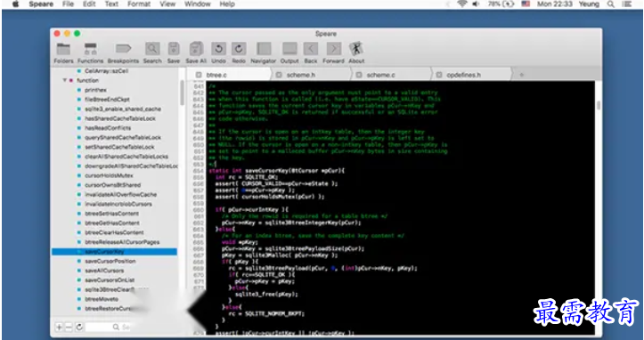644x340 pixels.
Task: Select cursorOwnsBtShared function
Action: tap(112, 185)
